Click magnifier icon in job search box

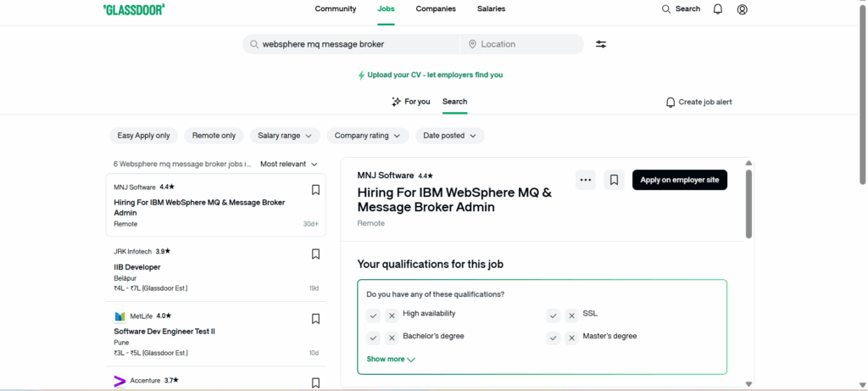tap(254, 44)
